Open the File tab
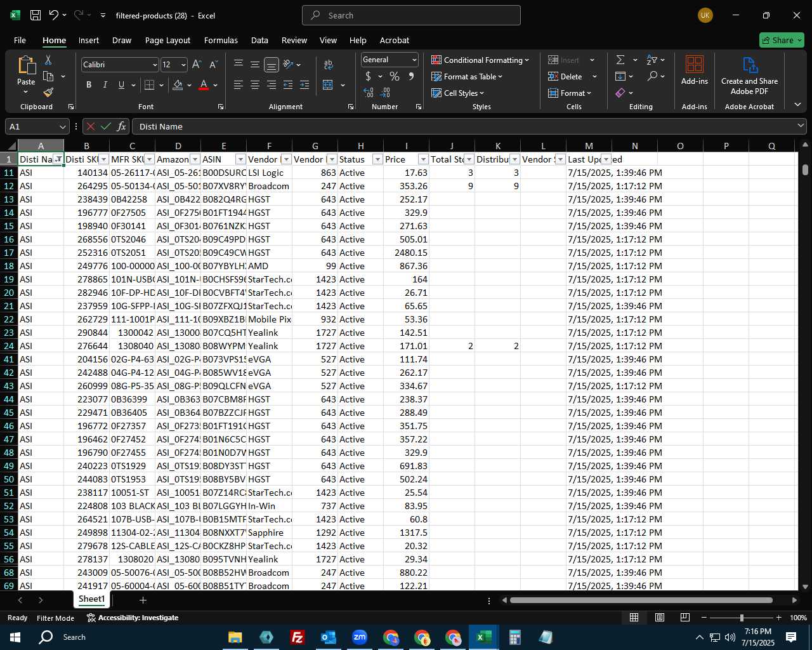Viewport: 812px width, 650px height. pos(20,40)
